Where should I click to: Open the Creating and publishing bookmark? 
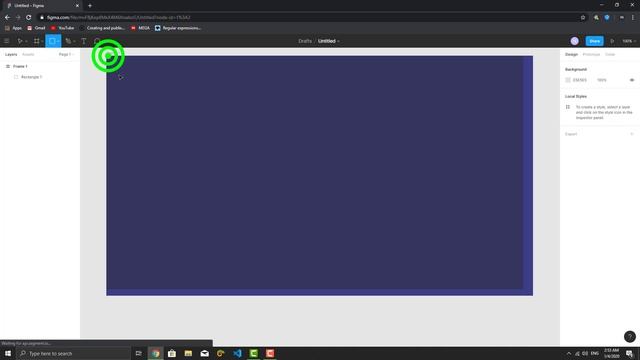click(102, 28)
